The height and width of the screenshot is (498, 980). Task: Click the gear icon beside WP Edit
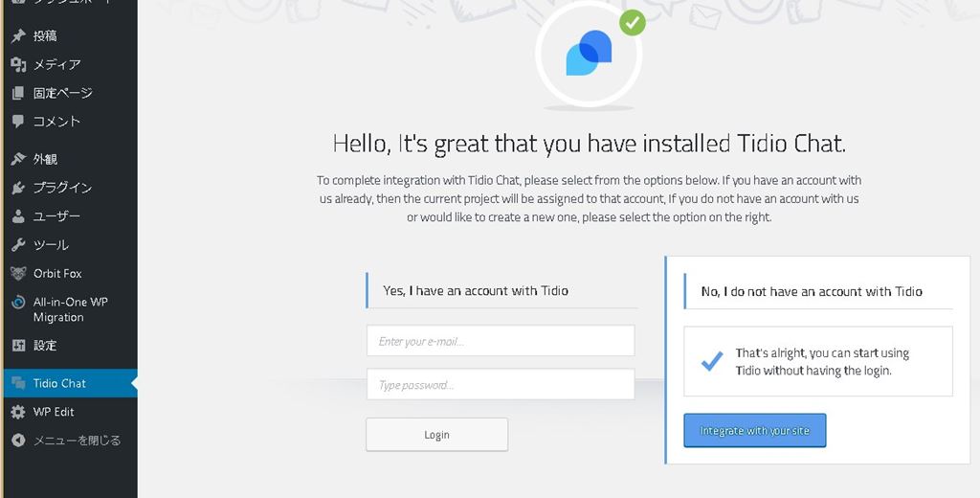17,412
